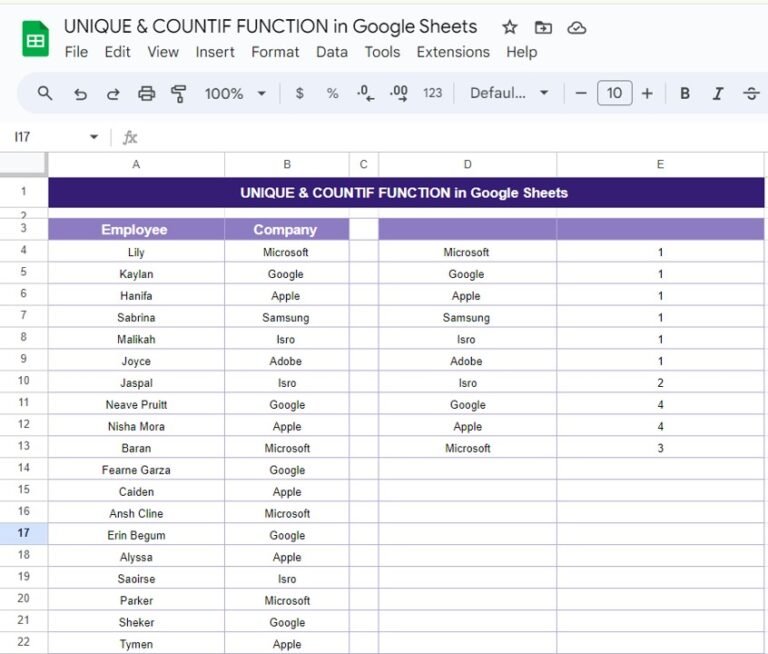Select row 4 header

click(x=24, y=250)
